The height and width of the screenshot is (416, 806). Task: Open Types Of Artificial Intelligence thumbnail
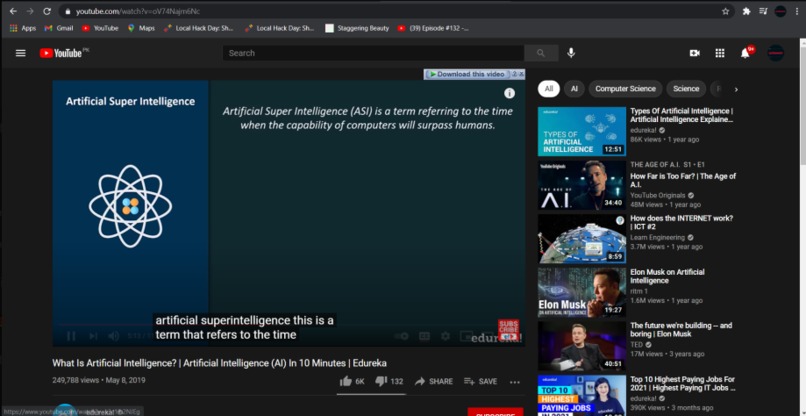click(582, 131)
